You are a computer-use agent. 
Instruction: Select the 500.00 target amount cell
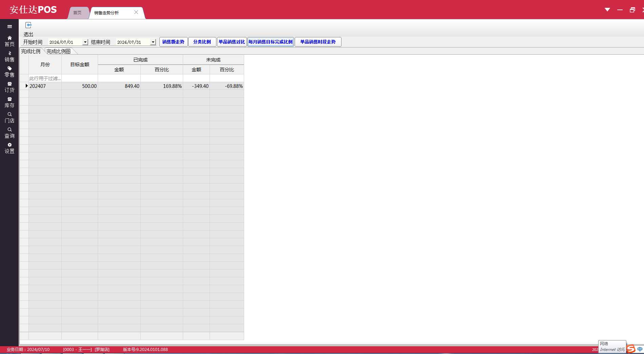80,86
